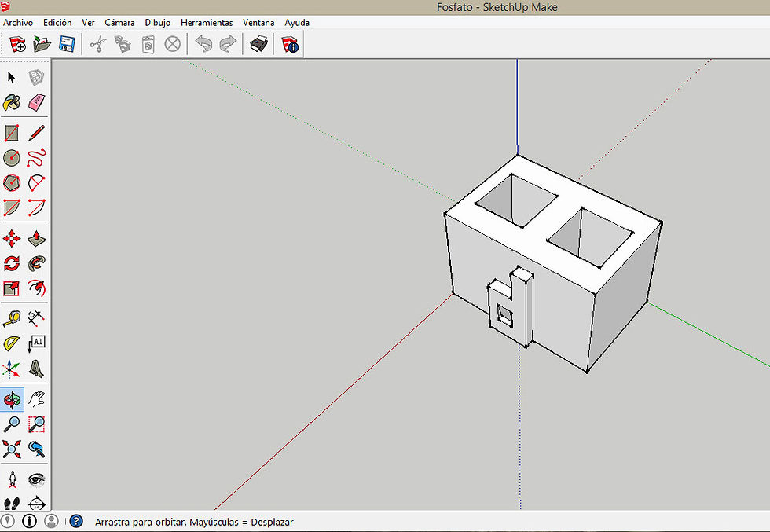The height and width of the screenshot is (532, 770).
Task: Click the active Orbit tool
Action: 11,399
